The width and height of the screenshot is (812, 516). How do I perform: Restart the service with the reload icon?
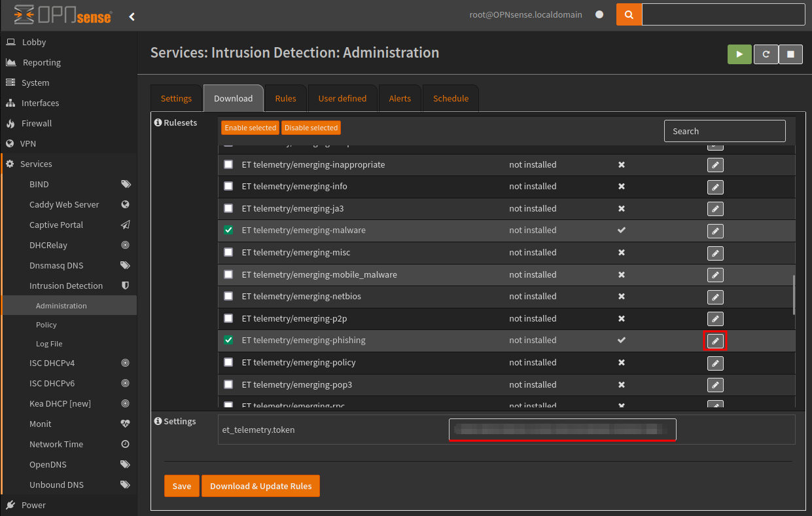pos(766,54)
